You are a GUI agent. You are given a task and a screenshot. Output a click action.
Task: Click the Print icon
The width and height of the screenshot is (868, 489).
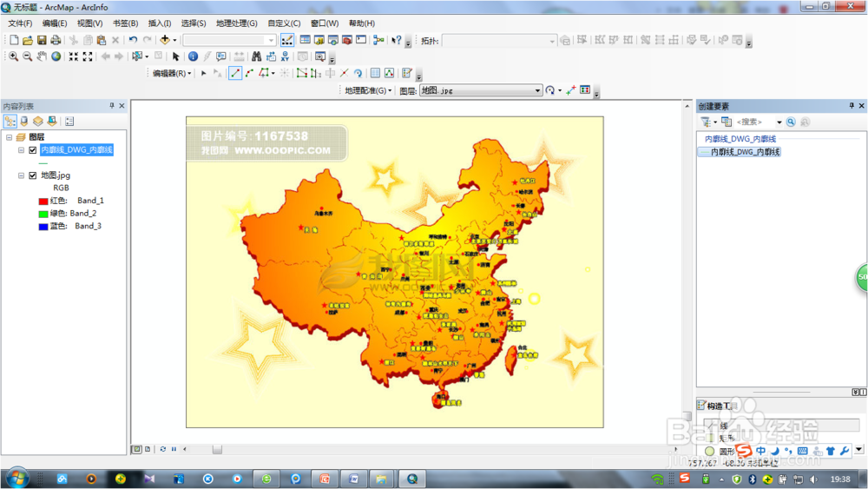(x=56, y=40)
